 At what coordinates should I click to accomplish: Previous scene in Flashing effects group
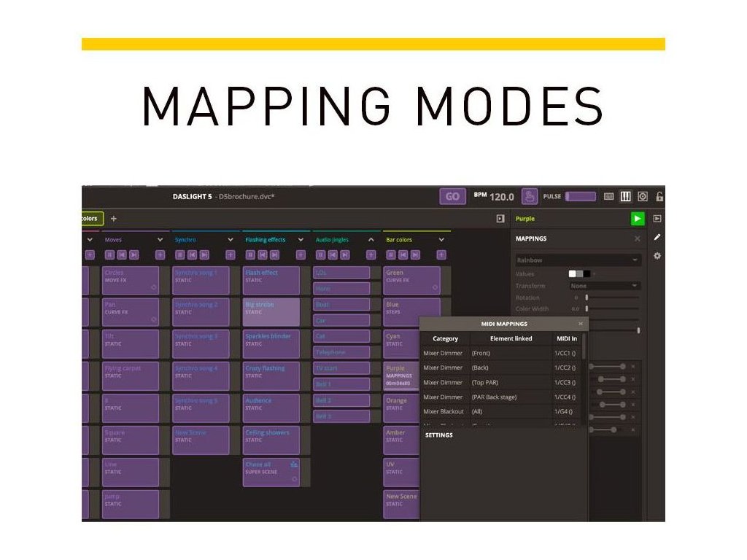coord(263,254)
